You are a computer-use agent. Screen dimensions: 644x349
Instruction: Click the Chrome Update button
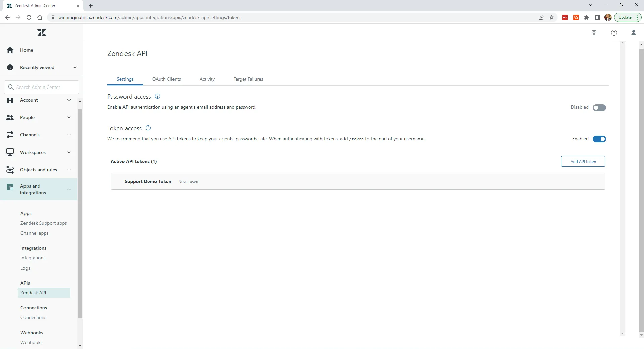pyautogui.click(x=628, y=17)
